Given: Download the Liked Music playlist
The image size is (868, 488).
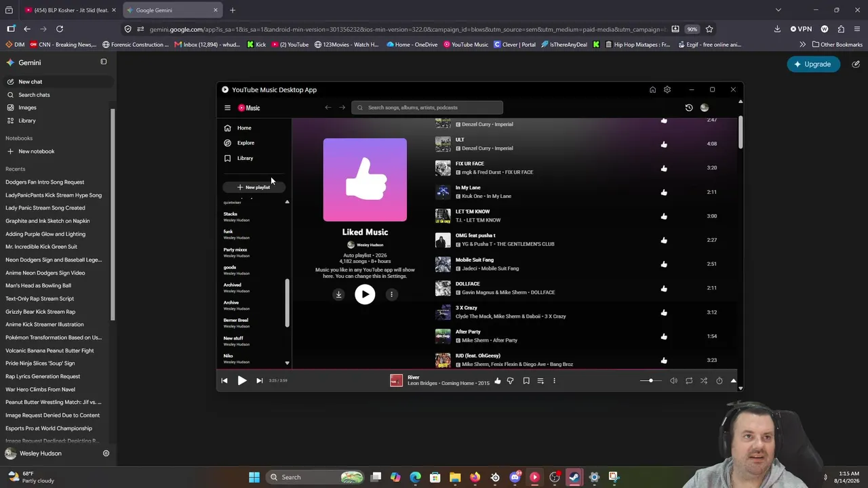Looking at the screenshot, I should click(338, 294).
